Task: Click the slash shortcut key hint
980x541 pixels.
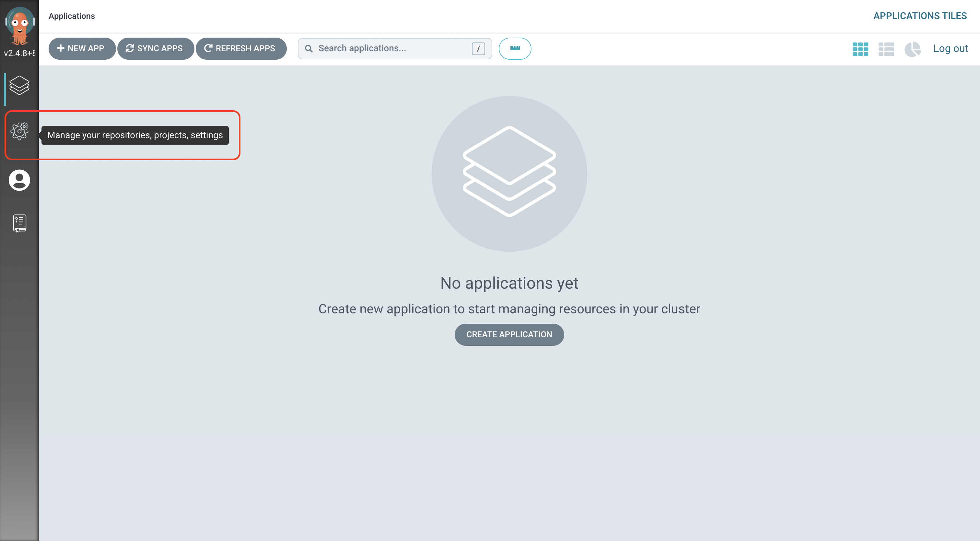Action: 478,49
